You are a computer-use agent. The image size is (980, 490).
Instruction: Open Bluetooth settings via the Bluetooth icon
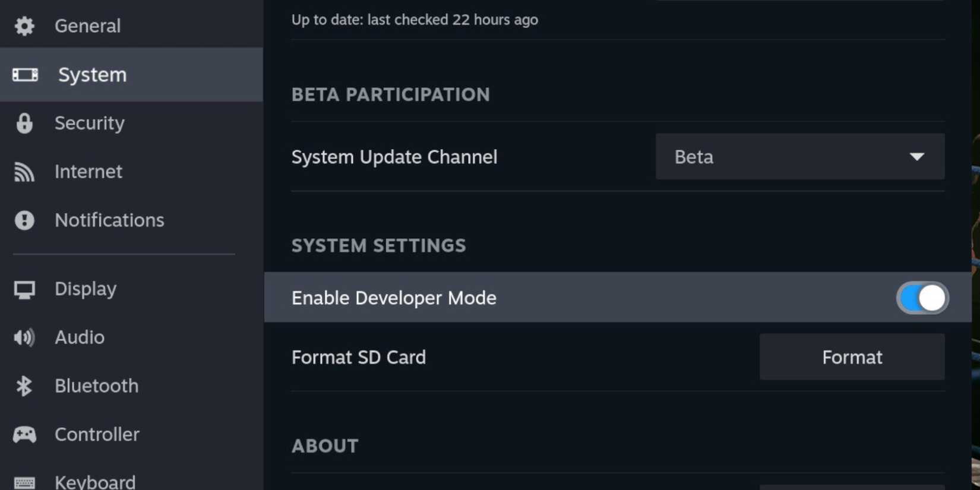(24, 385)
